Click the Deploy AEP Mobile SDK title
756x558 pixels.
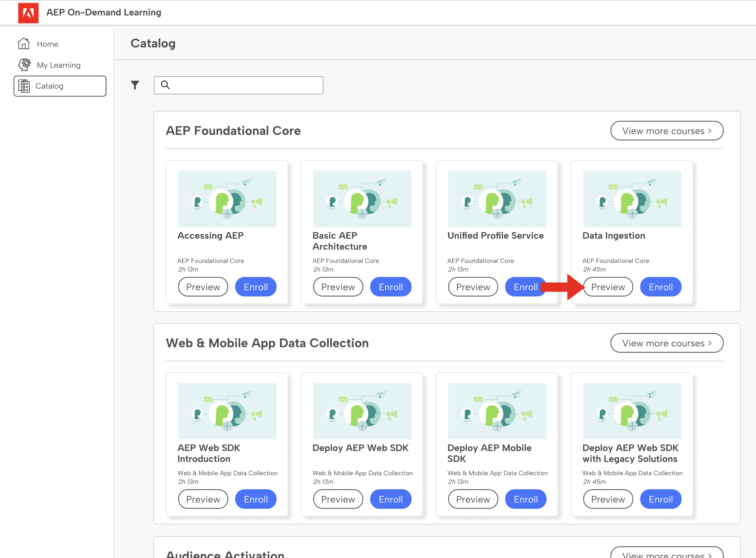pos(489,453)
